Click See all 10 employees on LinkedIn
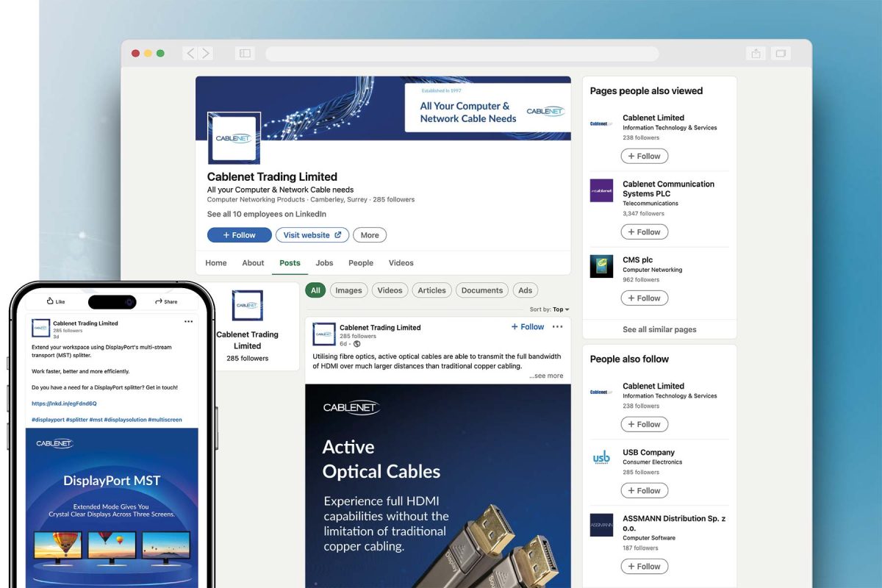Viewport: 882px width, 588px height. 267,215
